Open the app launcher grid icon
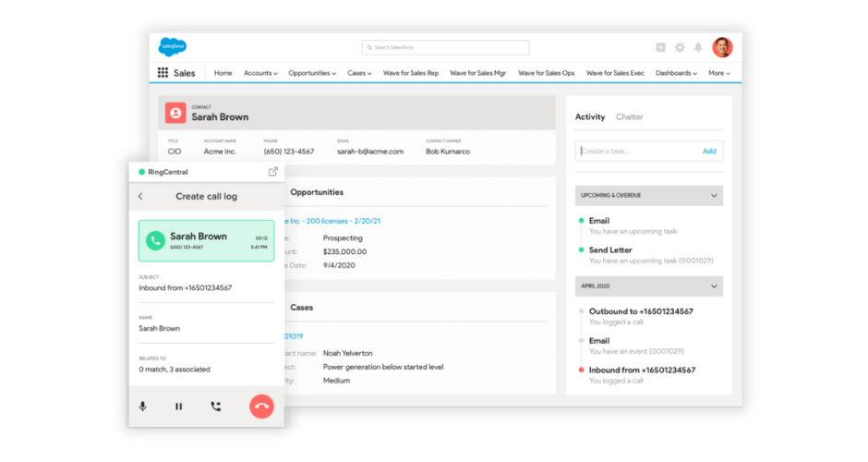This screenshot has width=868, height=462. pos(163,73)
